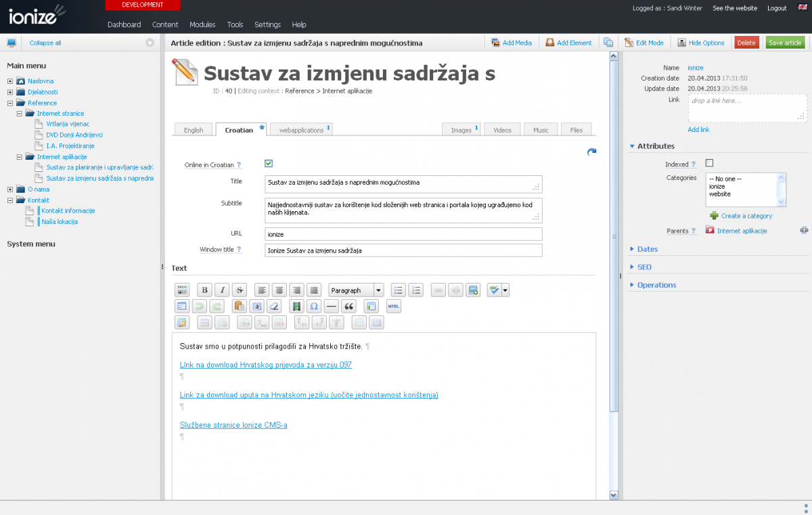Image resolution: width=812 pixels, height=515 pixels.
Task: Insert a horizontal rule line
Action: [332, 307]
